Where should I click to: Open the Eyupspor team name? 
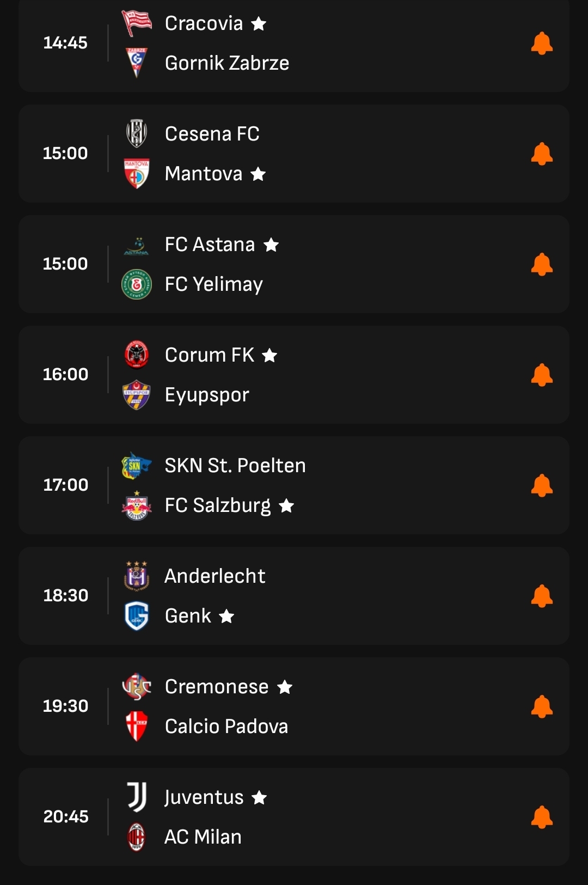207,395
